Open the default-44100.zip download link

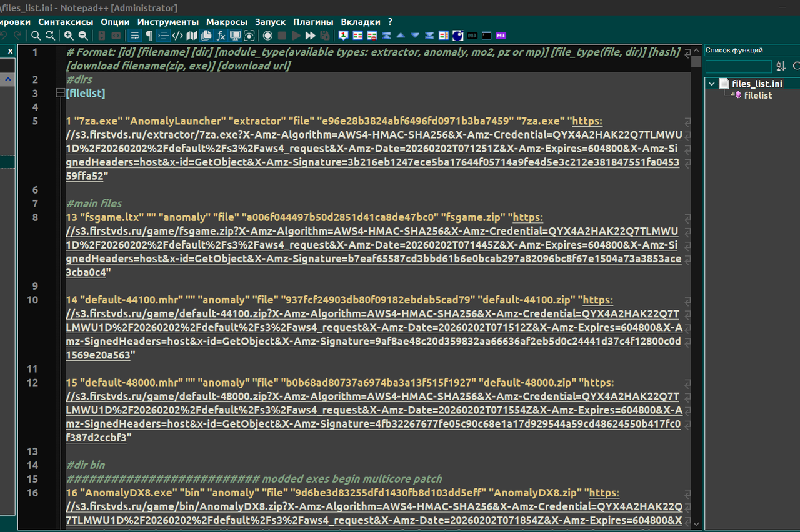pyautogui.click(x=374, y=327)
